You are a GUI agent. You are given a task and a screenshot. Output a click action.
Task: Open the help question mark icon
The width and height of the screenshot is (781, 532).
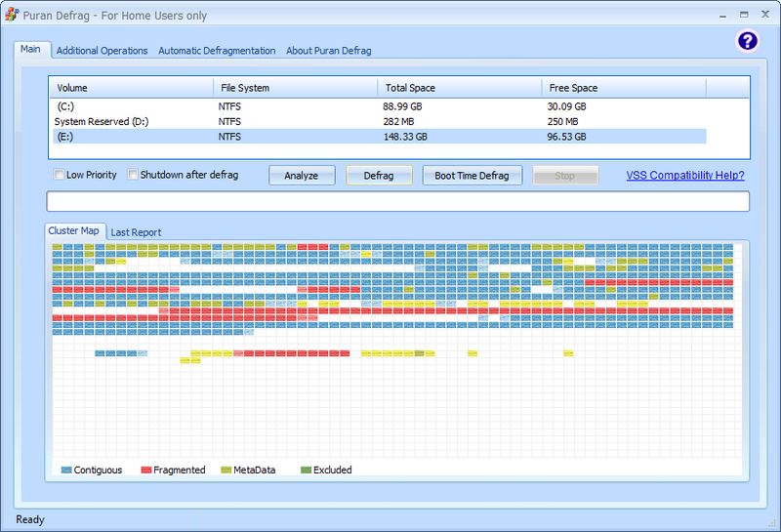click(747, 41)
